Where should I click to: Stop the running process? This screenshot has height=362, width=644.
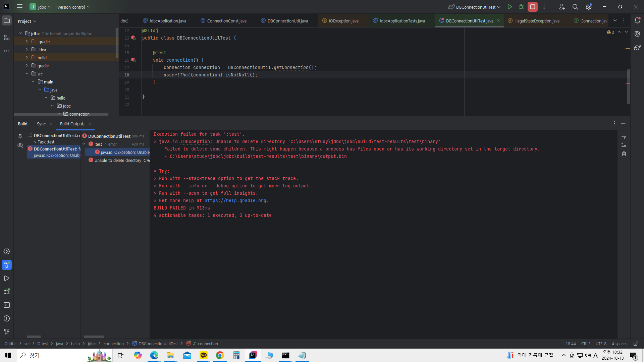coord(533,7)
